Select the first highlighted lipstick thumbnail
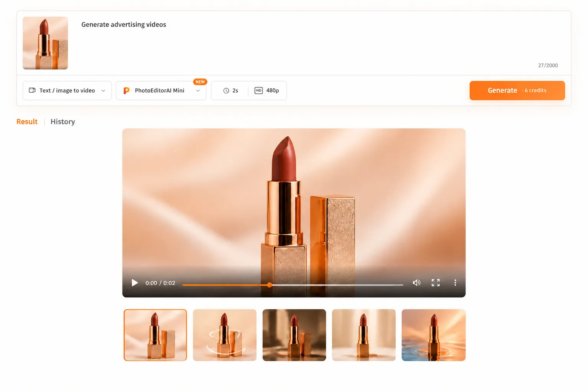The height and width of the screenshot is (392, 588). [x=155, y=335]
